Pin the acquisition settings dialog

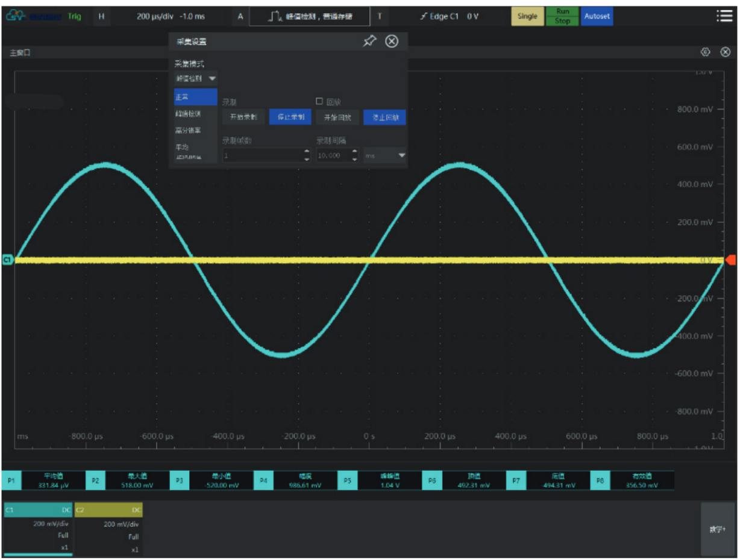pyautogui.click(x=369, y=41)
